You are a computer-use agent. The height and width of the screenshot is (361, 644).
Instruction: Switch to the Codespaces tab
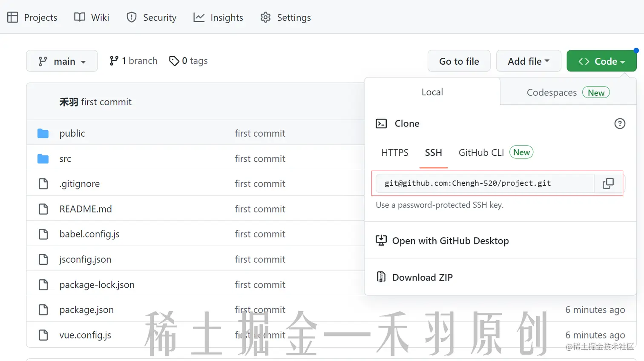click(568, 92)
